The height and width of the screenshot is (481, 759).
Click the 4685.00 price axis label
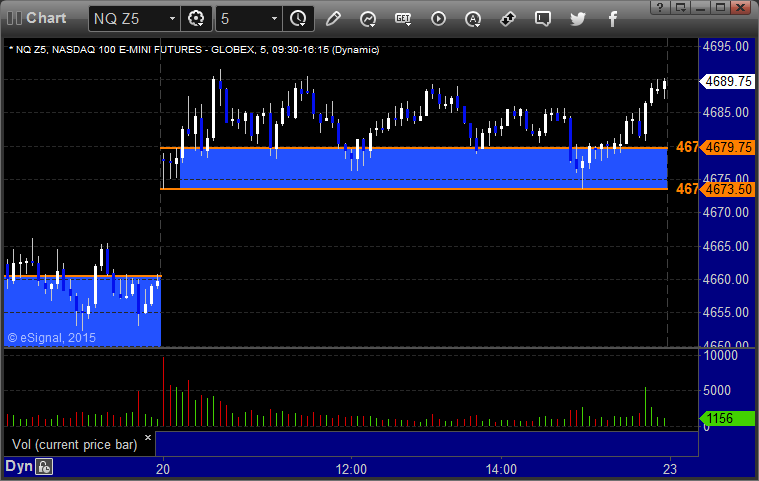(x=726, y=112)
